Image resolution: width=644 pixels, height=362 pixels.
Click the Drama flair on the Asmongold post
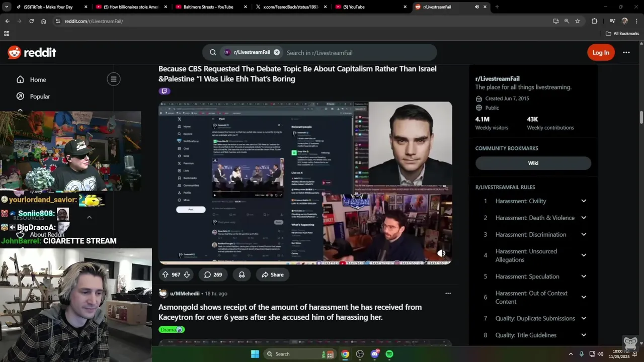pos(172,329)
